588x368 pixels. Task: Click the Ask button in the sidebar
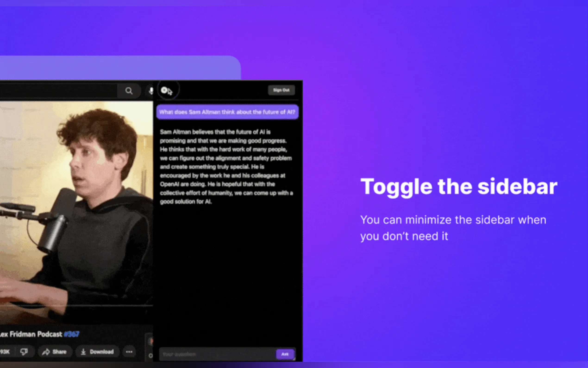(285, 354)
